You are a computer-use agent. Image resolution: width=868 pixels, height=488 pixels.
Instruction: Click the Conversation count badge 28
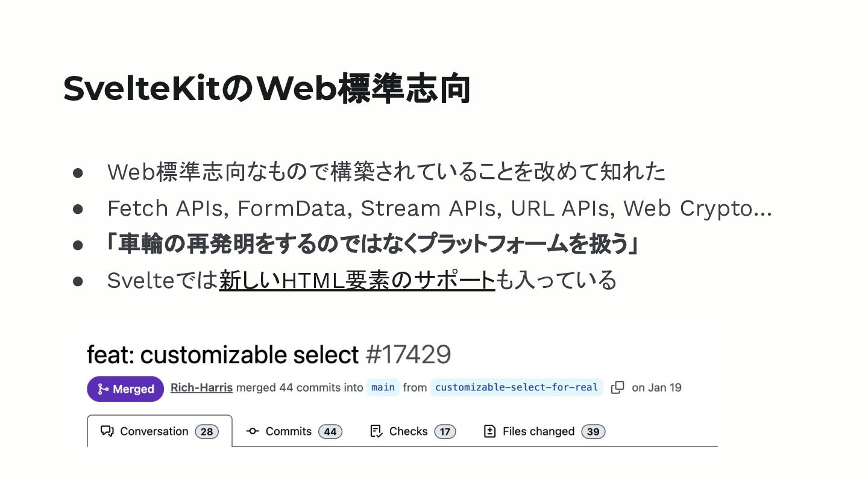pos(207,432)
